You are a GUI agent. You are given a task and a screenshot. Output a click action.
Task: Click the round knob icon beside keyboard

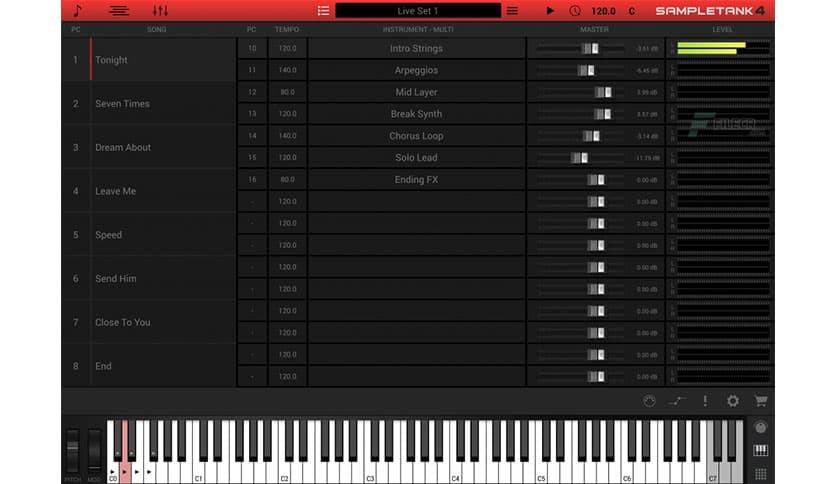coord(761,427)
